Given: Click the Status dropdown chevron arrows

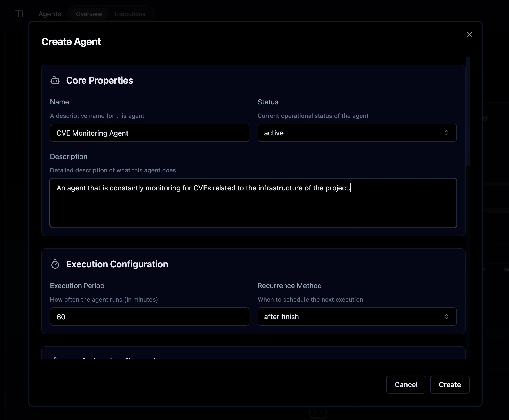Looking at the screenshot, I should coord(446,133).
